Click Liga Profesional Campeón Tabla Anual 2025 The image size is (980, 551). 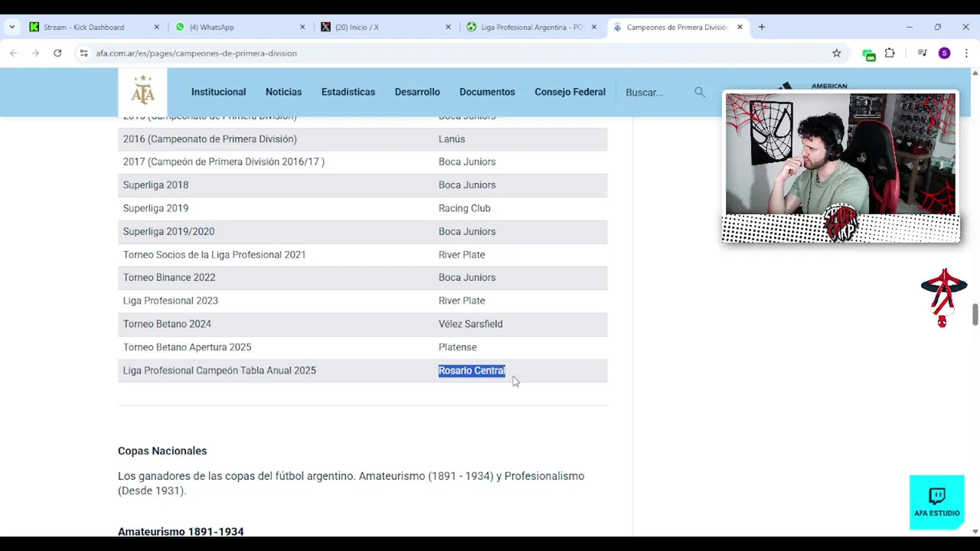click(x=219, y=370)
